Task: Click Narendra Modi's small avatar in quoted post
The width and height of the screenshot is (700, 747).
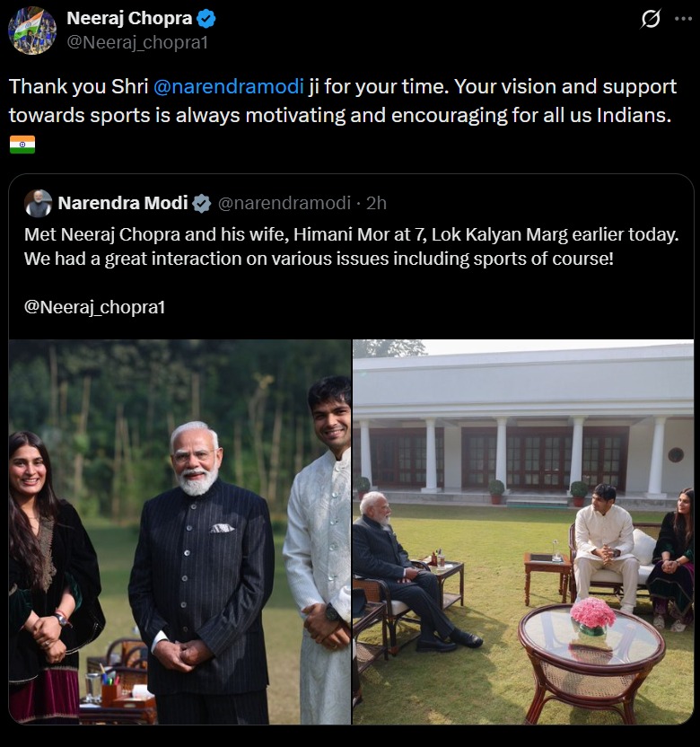Action: coord(39,203)
